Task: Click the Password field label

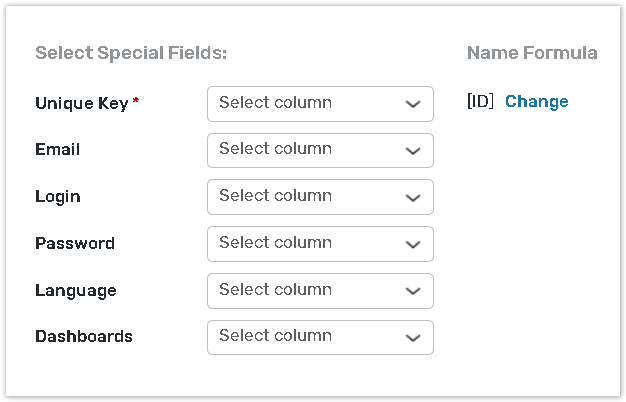Action: click(74, 244)
